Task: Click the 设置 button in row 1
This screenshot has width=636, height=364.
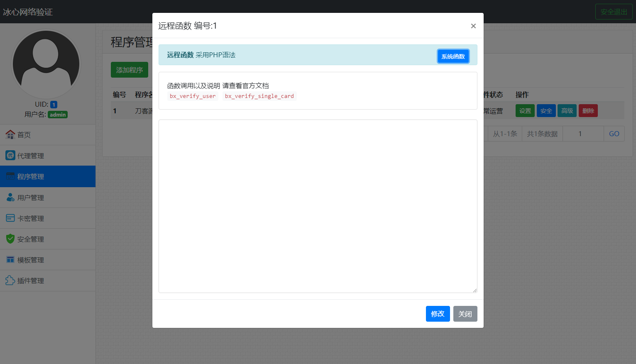Action: click(525, 111)
